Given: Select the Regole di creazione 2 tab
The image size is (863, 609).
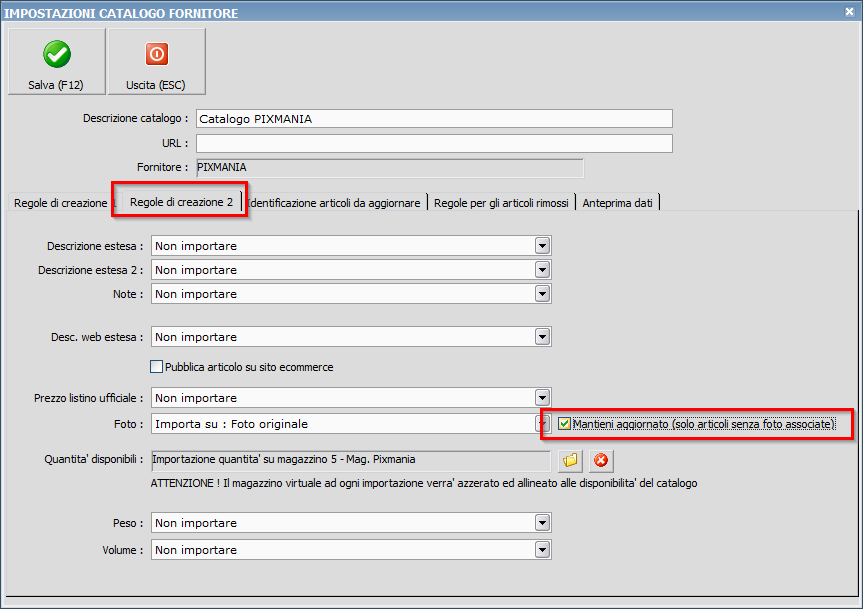Looking at the screenshot, I should [x=181, y=202].
